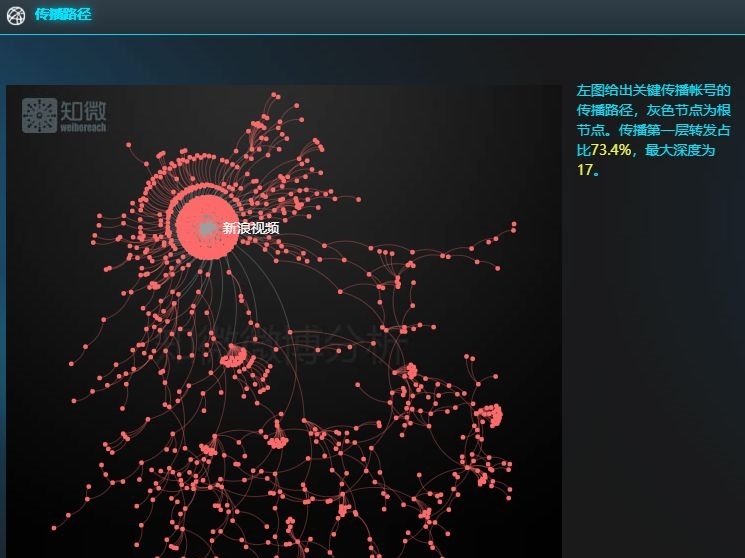Select the end node of upper-right branch

point(514,224)
